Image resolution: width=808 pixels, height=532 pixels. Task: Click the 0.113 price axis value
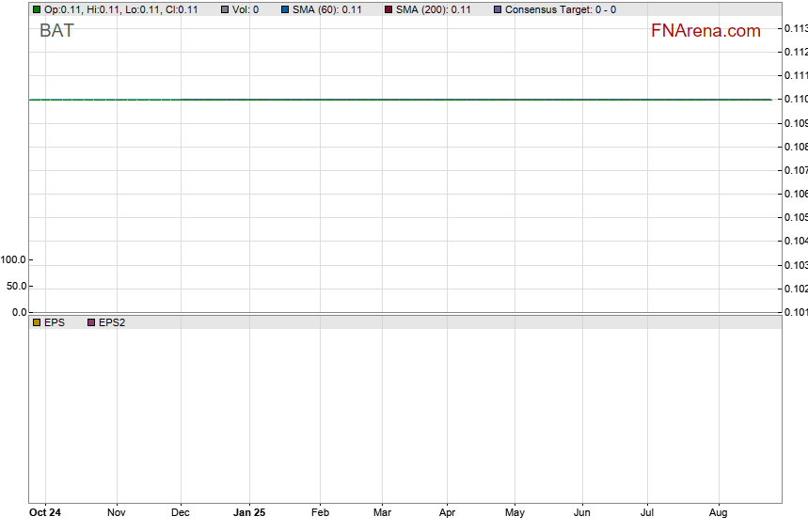[795, 28]
